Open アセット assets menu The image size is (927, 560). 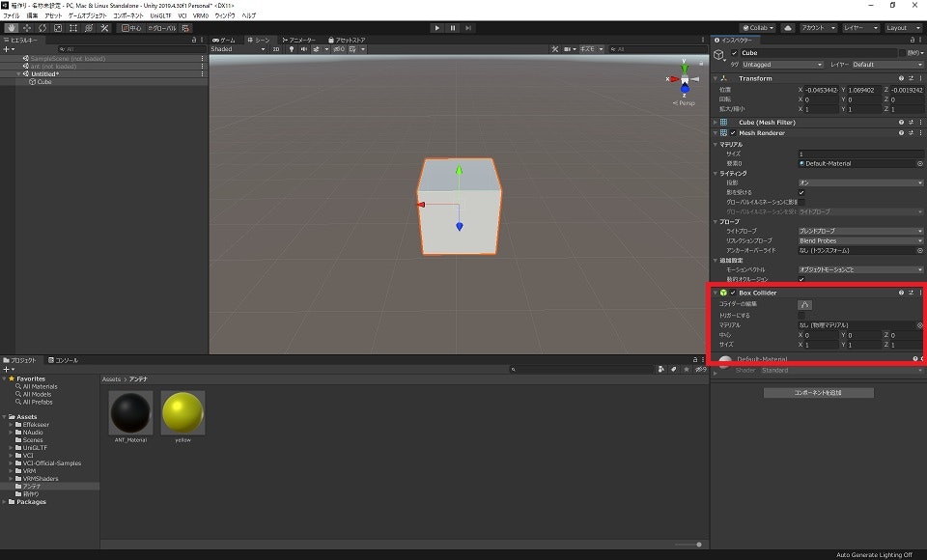[53, 16]
